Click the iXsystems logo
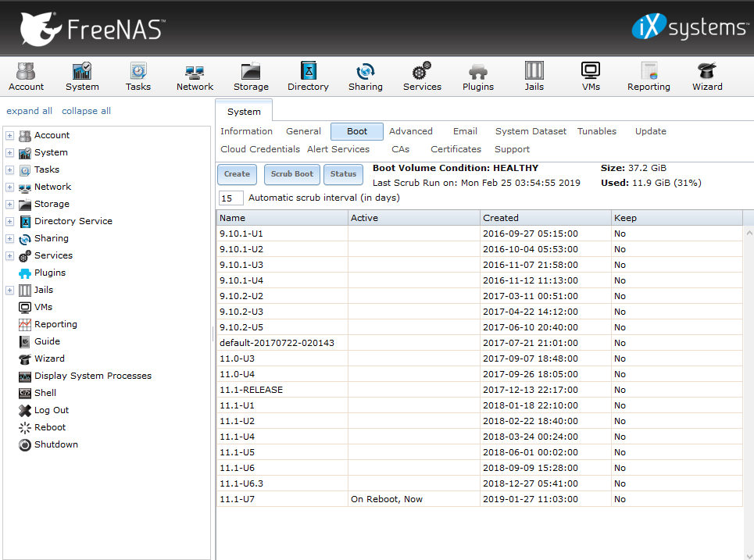 [x=690, y=27]
